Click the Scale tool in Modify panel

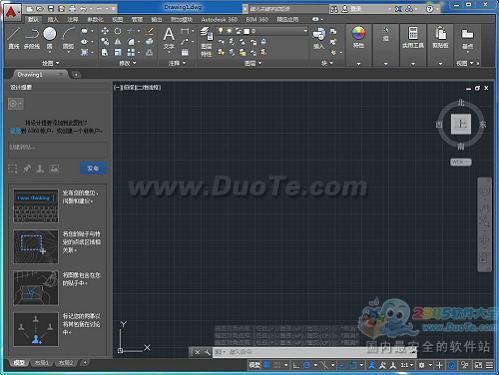coord(118,52)
